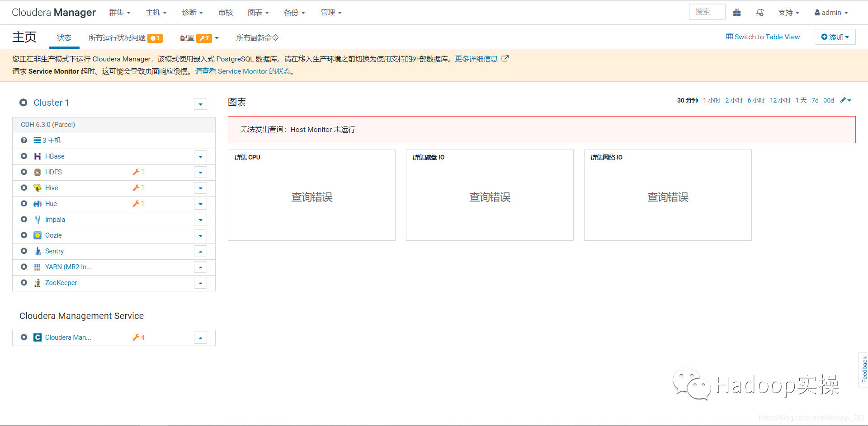
Task: Open Cloudera Management Service actions arrow
Action: click(200, 337)
